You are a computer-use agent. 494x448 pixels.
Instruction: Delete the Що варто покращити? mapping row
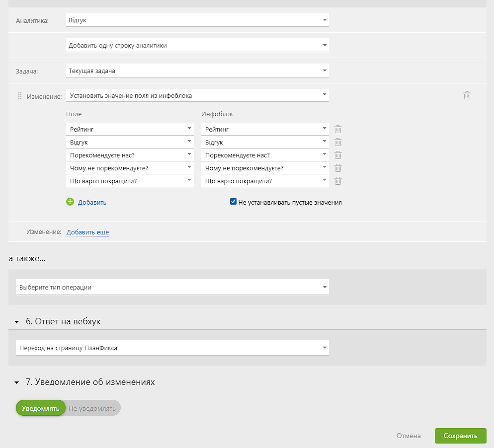point(338,181)
